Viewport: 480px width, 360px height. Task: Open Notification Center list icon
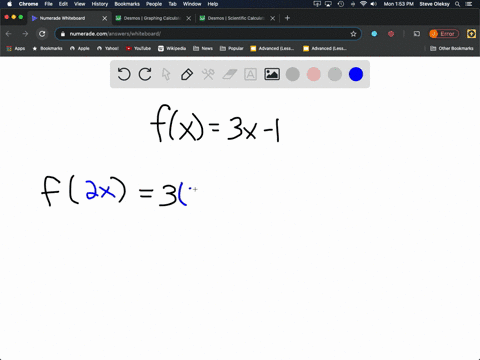click(470, 4)
